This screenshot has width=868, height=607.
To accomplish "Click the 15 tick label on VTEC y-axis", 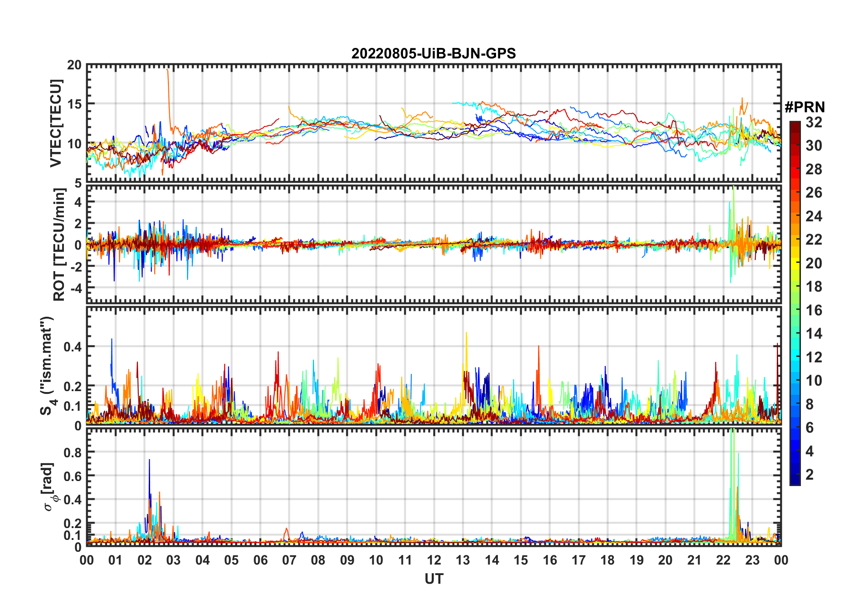I will click(74, 104).
